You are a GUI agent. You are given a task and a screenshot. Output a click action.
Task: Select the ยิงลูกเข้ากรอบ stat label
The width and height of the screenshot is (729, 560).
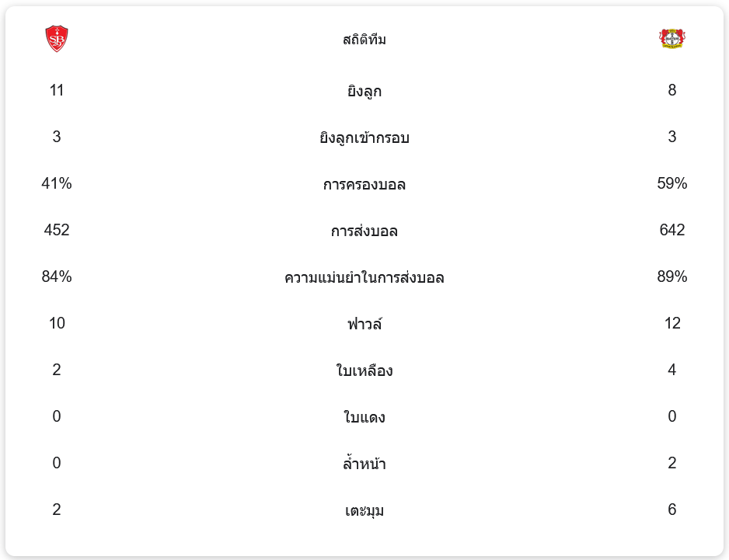tap(364, 137)
